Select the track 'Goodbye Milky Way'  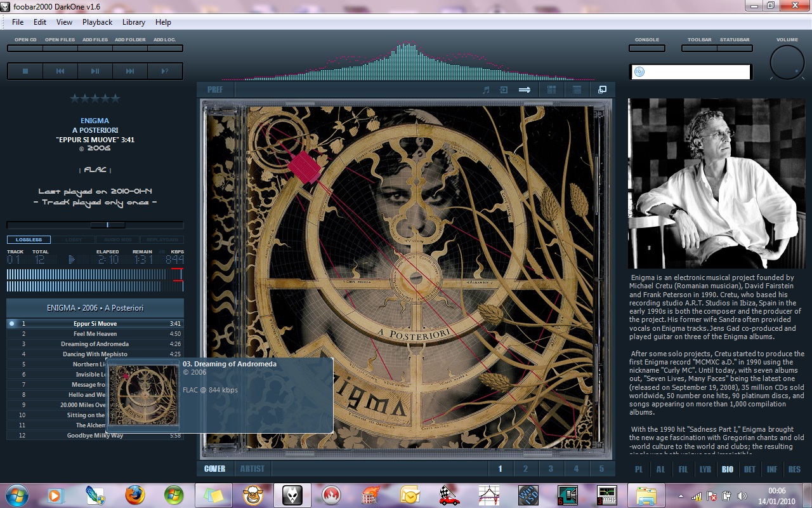pos(95,435)
